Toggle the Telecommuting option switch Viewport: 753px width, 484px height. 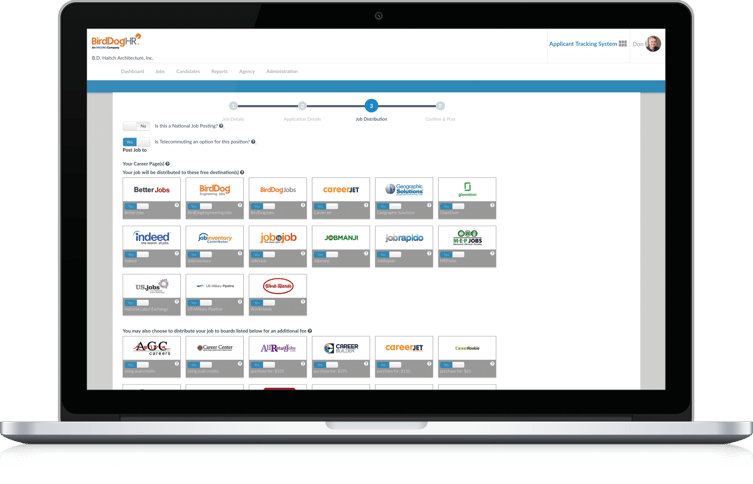tap(136, 142)
